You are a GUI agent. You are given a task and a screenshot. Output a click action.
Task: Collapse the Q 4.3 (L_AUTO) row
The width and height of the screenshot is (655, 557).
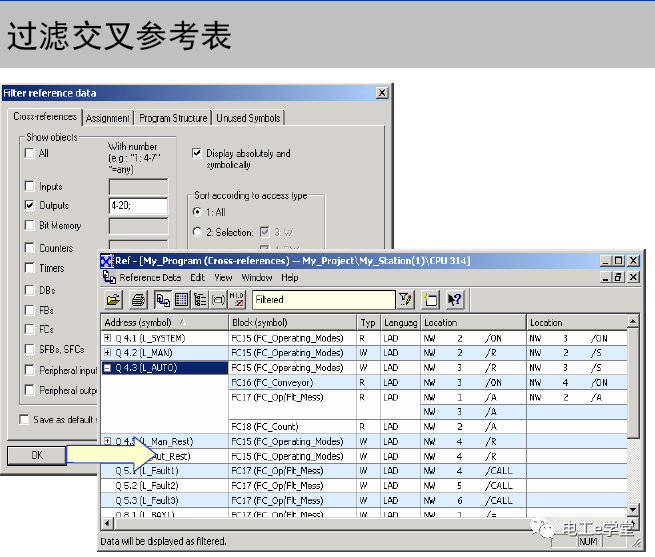pyautogui.click(x=108, y=368)
